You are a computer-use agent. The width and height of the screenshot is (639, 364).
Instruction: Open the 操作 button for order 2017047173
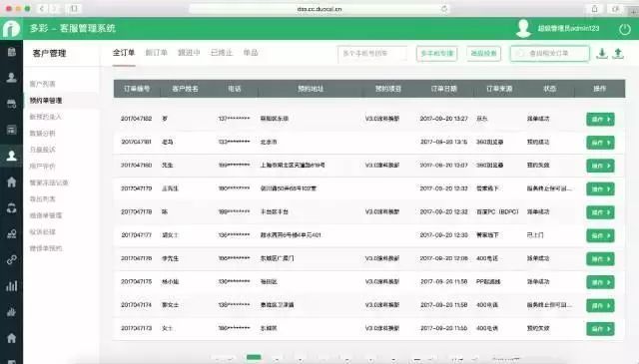point(600,329)
